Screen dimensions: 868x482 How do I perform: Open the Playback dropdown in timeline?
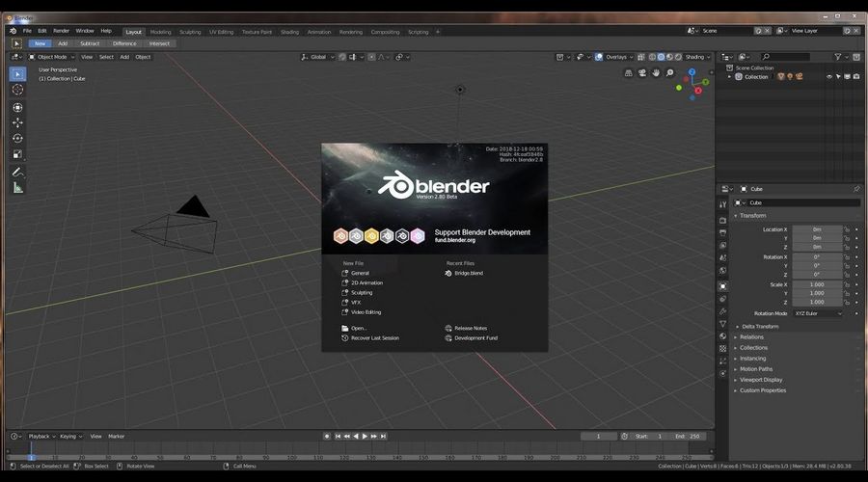point(41,437)
